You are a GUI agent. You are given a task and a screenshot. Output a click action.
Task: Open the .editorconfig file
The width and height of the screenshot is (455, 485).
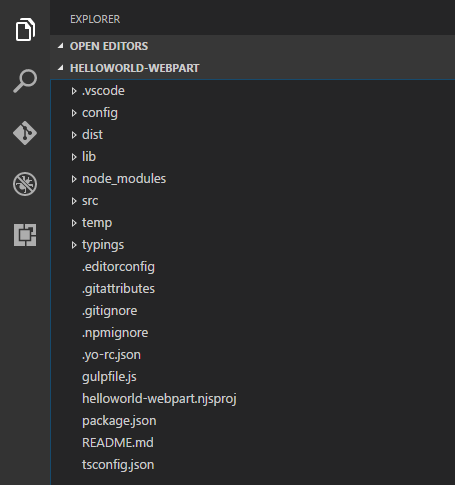[118, 267]
